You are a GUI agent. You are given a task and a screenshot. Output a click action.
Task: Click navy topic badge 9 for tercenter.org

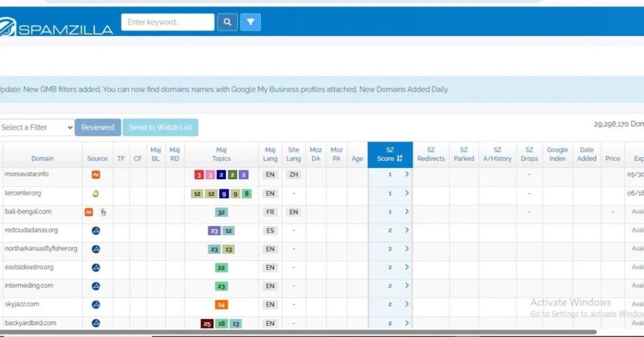224,194
